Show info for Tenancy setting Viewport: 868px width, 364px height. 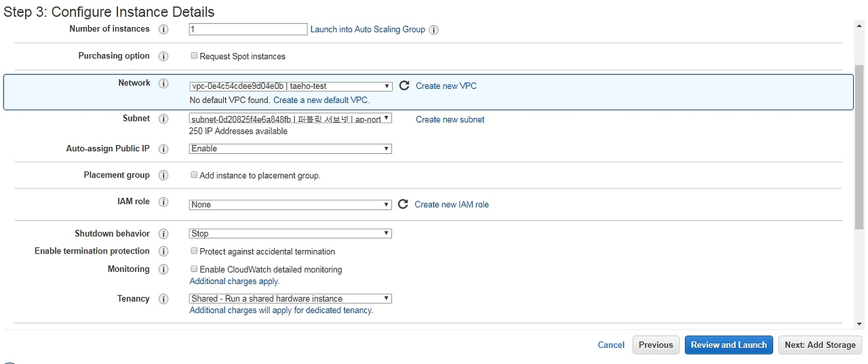(163, 299)
